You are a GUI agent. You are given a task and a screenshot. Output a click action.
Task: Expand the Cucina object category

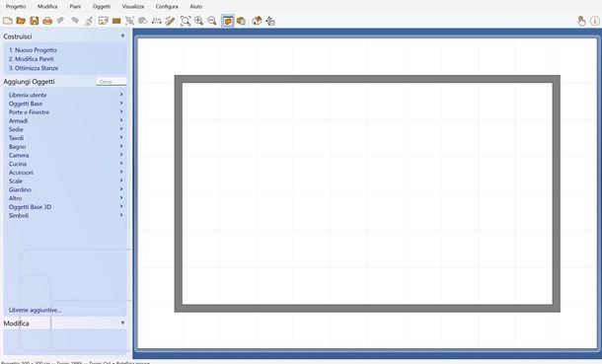point(65,164)
